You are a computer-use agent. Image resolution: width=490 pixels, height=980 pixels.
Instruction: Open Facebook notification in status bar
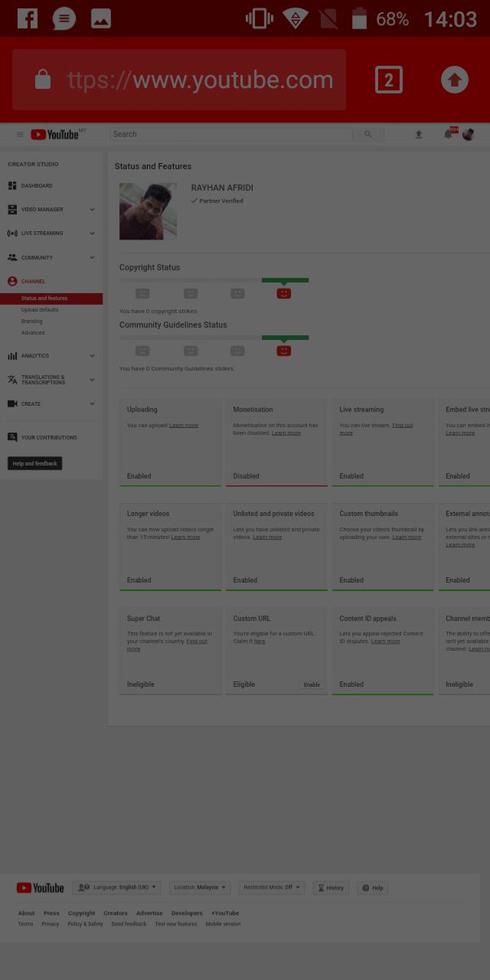tap(28, 18)
